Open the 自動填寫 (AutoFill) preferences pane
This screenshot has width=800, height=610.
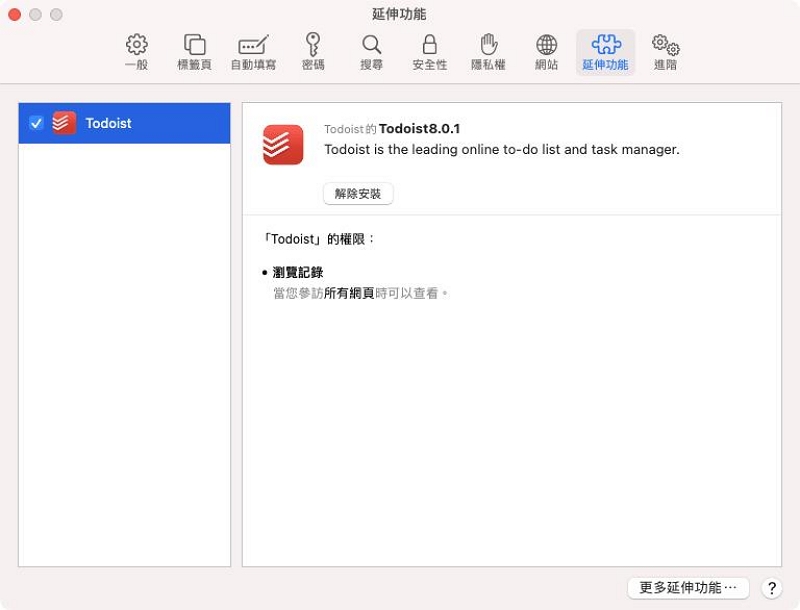(254, 52)
